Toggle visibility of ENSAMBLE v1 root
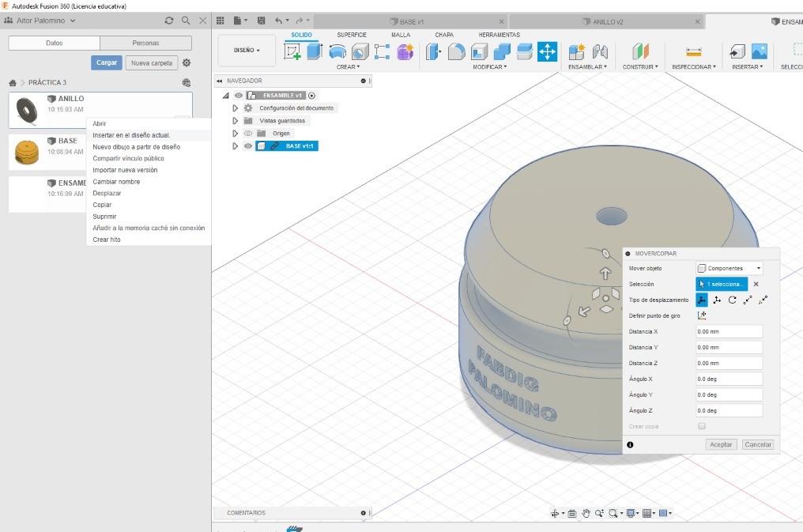 point(239,95)
